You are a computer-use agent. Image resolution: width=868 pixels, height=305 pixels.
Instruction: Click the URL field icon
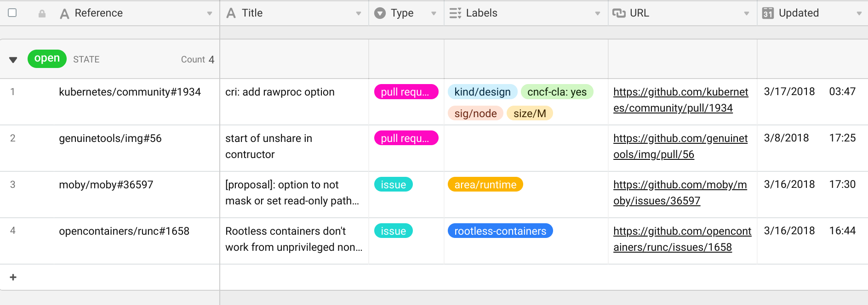[x=619, y=13]
